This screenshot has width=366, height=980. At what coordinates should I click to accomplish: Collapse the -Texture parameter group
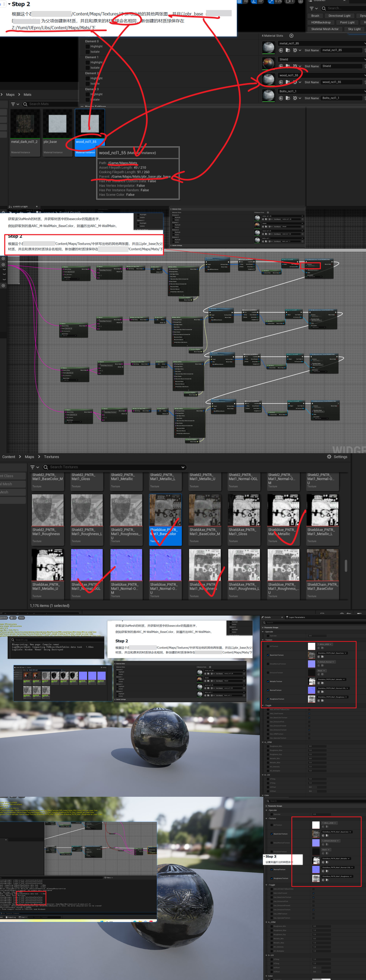click(263, 640)
